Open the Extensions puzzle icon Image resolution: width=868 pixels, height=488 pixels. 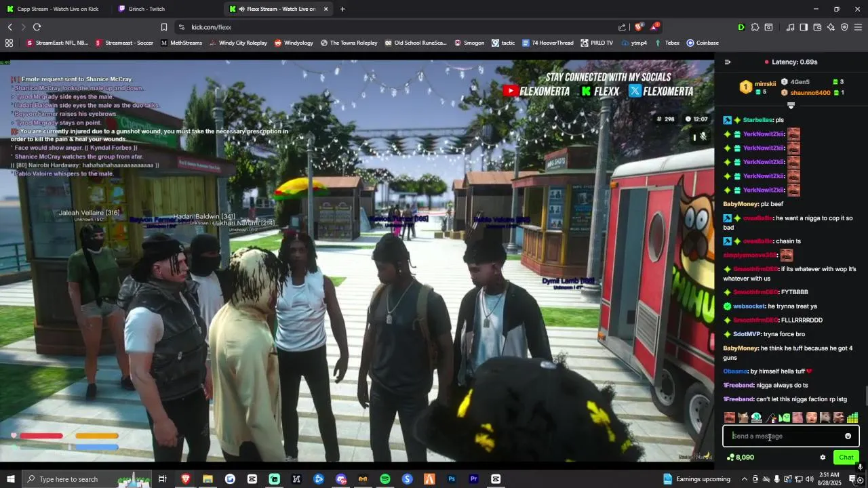pos(755,27)
